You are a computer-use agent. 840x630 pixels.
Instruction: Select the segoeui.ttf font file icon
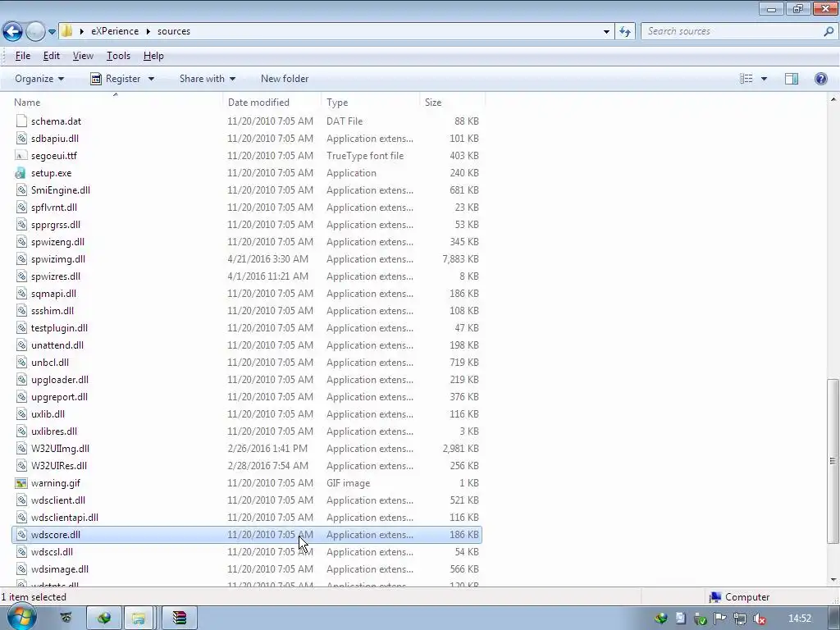(21, 156)
